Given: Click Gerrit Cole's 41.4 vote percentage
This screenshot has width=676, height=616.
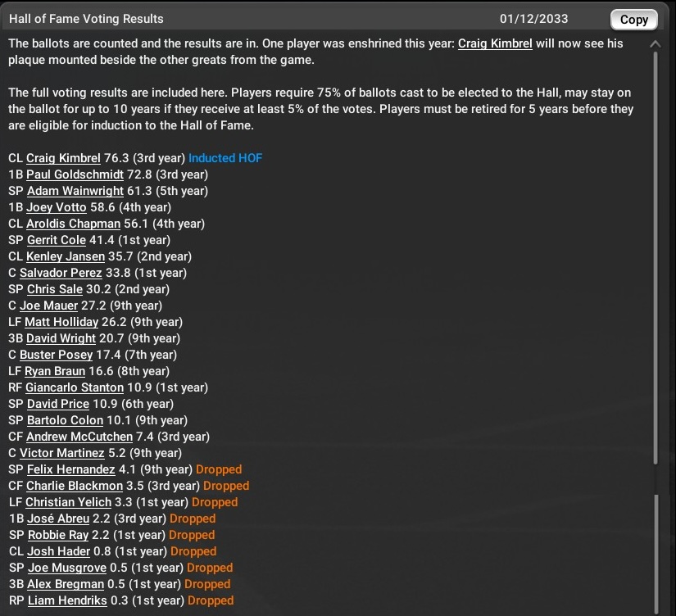Looking at the screenshot, I should tap(102, 240).
